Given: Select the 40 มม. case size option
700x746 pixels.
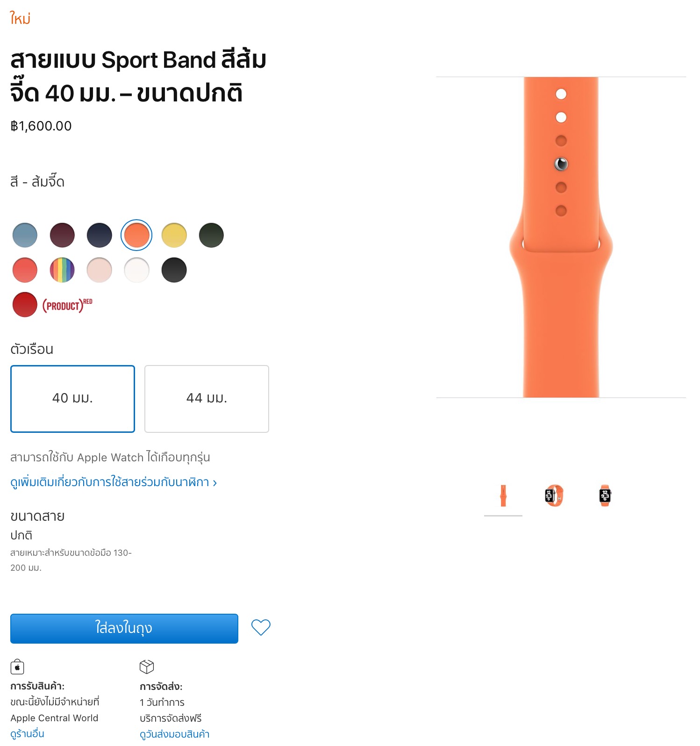Looking at the screenshot, I should [x=73, y=399].
